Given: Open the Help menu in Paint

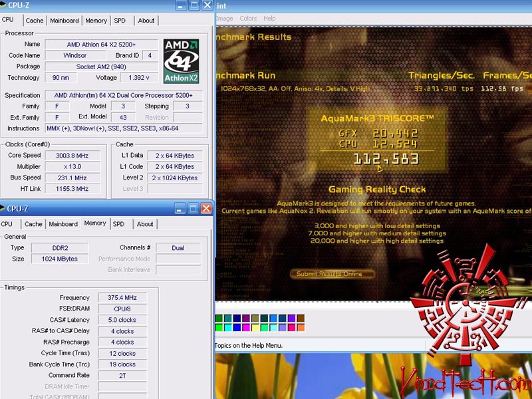Looking at the screenshot, I should [x=269, y=19].
